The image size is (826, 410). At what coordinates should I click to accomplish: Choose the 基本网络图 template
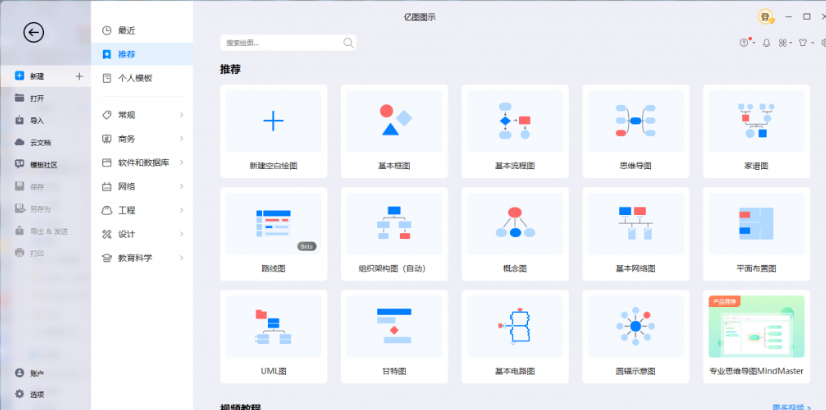(x=635, y=234)
